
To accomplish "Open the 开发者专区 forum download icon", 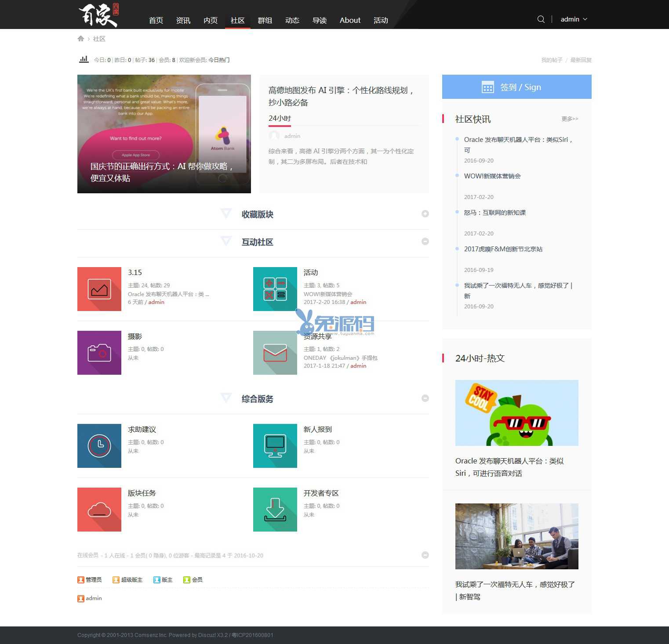I will click(x=275, y=510).
